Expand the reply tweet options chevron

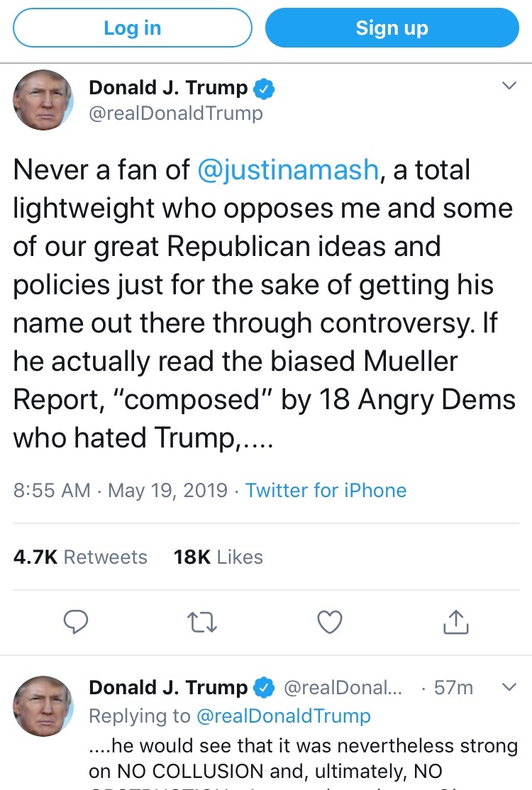(x=509, y=687)
